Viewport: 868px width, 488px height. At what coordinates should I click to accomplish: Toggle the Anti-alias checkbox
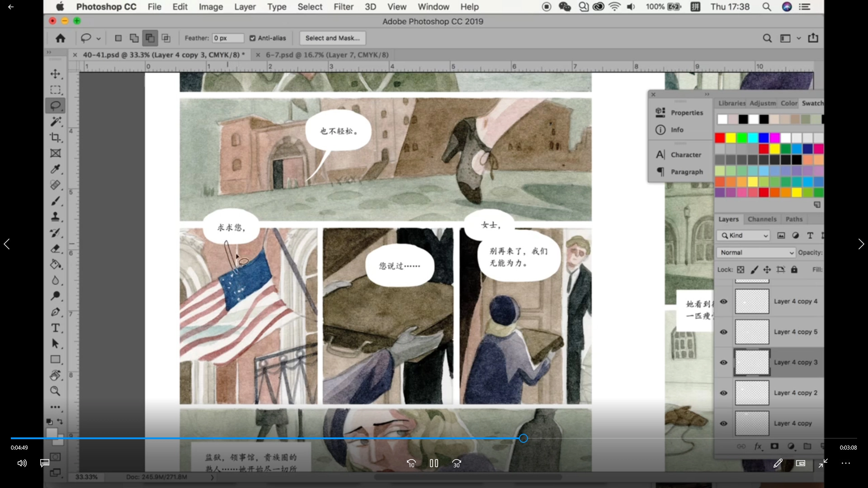point(253,38)
